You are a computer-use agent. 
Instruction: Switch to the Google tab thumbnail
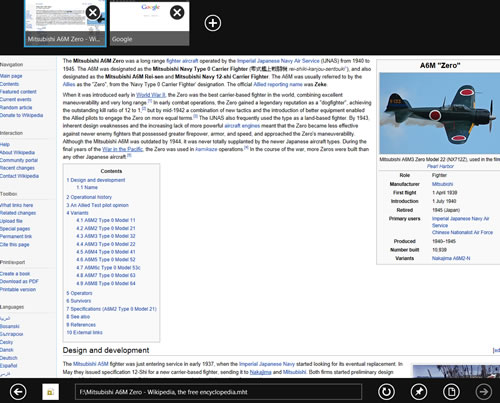tap(149, 23)
